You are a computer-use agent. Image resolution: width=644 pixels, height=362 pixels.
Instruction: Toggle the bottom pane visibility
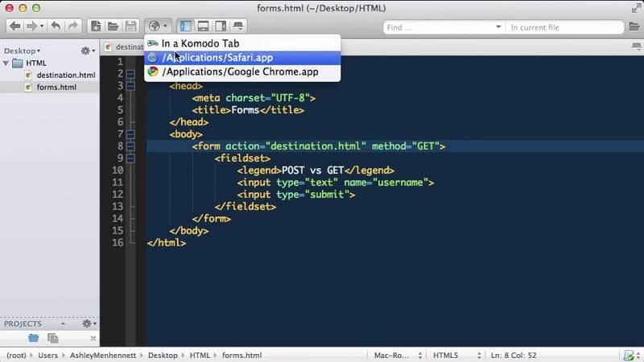204,27
